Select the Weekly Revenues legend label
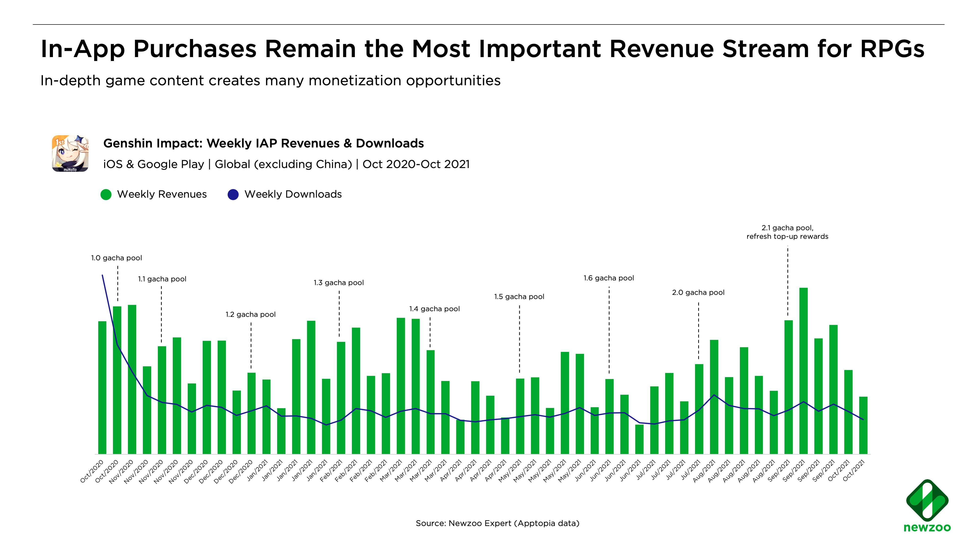Screen dimensions: 980x551 coord(162,194)
